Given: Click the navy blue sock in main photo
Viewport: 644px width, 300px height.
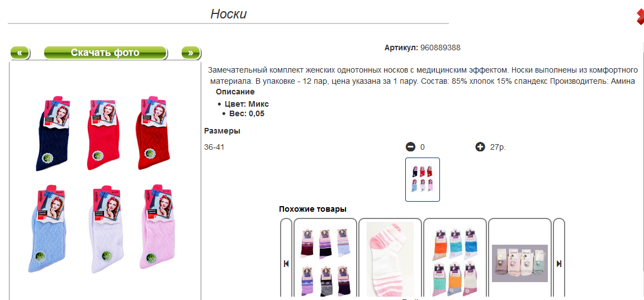Looking at the screenshot, I should pos(54,134).
